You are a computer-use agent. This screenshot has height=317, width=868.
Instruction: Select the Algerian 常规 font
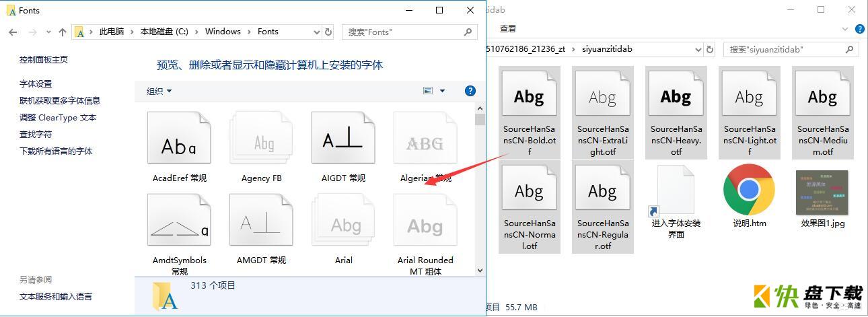(x=426, y=147)
